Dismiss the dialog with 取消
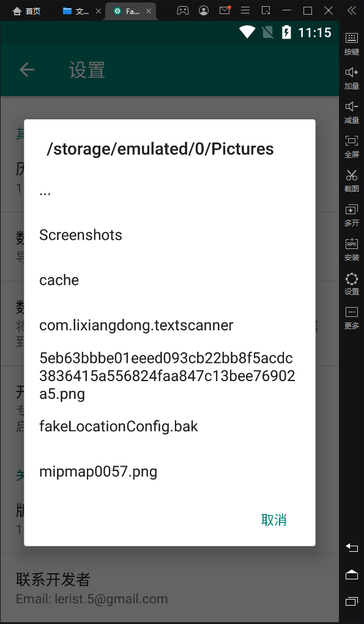 tap(273, 520)
